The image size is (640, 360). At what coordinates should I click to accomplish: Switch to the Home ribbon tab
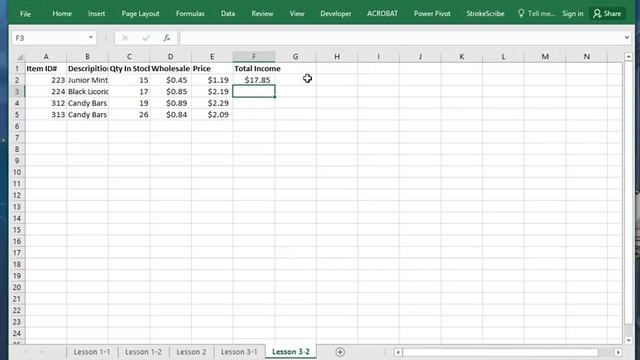(62, 13)
